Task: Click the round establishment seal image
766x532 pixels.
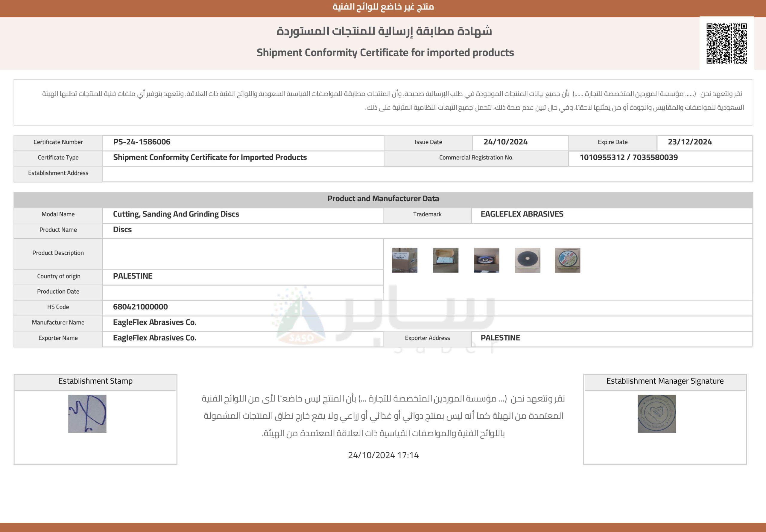Action: (x=656, y=414)
